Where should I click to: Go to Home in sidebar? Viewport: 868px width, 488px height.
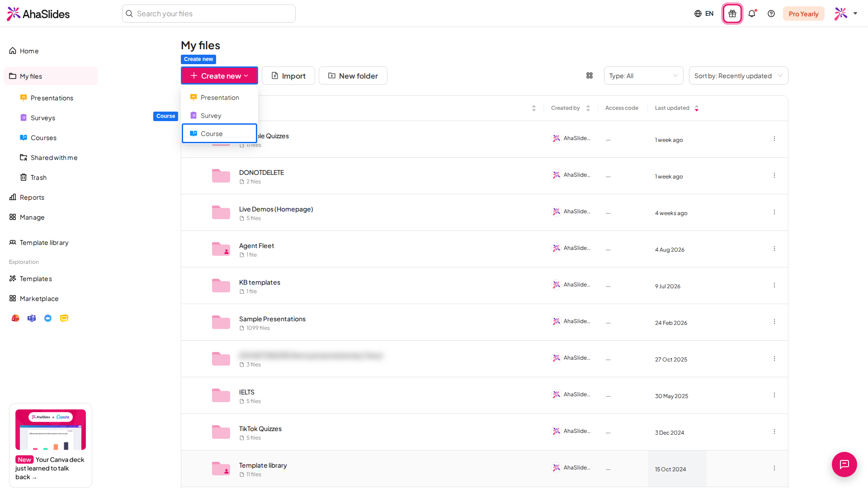[51, 51]
